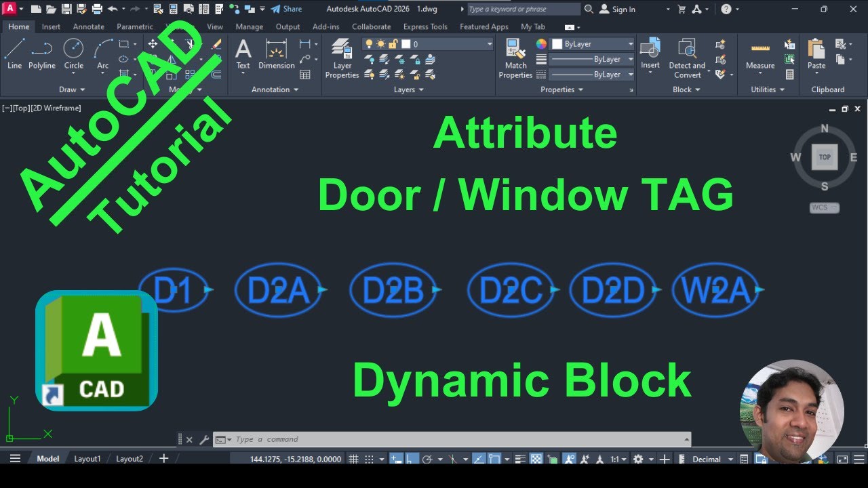Select the Line tool
Image resolution: width=868 pixels, height=488 pixels.
tap(14, 54)
